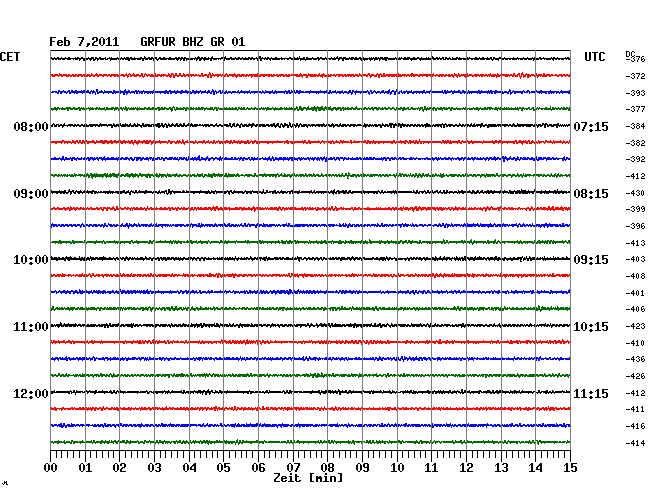Click the DC offset value '-414'

(x=635, y=443)
